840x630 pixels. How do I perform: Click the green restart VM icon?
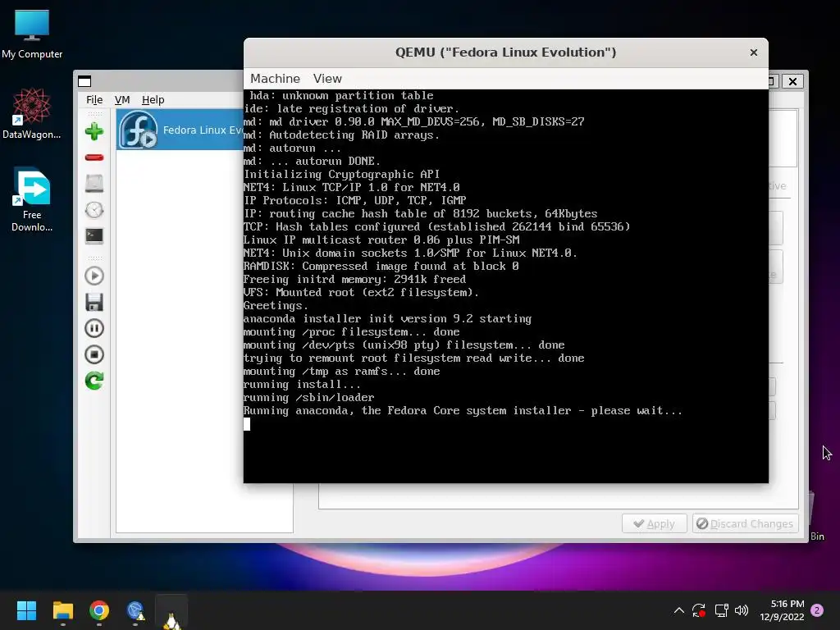coord(94,381)
